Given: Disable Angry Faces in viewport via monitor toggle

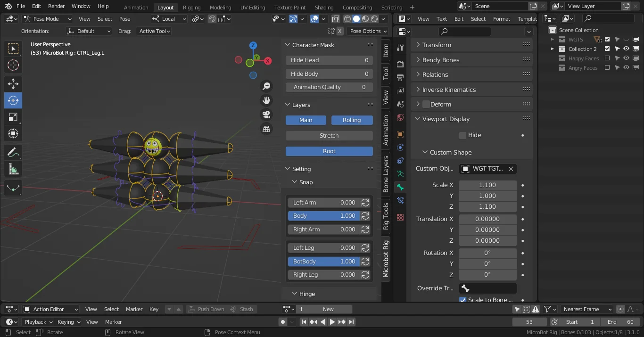Looking at the screenshot, I should click(x=636, y=68).
